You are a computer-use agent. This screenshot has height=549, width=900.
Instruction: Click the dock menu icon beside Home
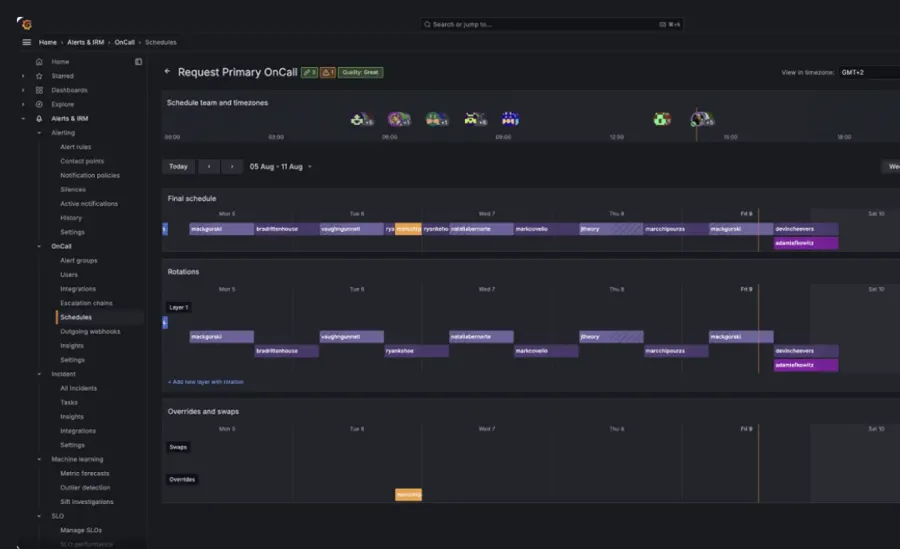click(138, 62)
